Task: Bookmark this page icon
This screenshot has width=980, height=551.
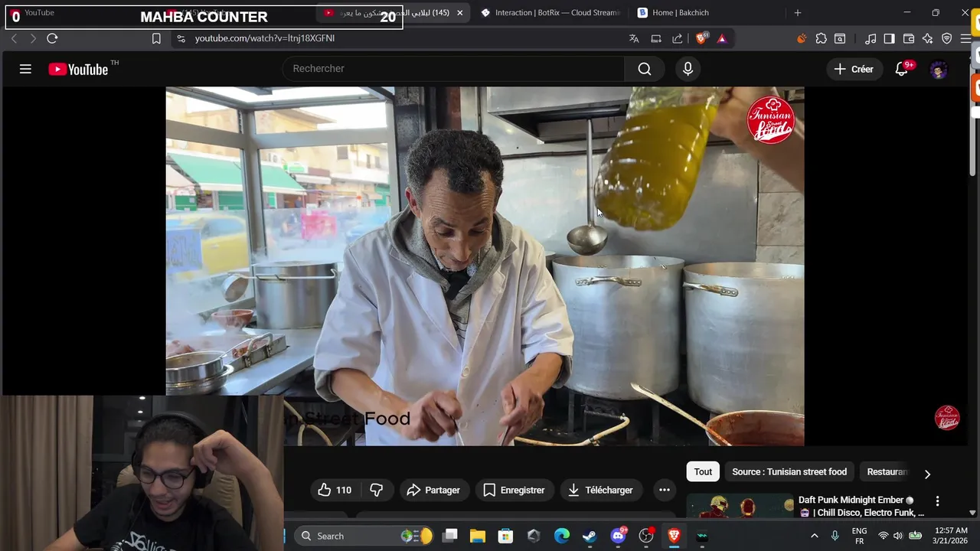Action: [x=156, y=38]
